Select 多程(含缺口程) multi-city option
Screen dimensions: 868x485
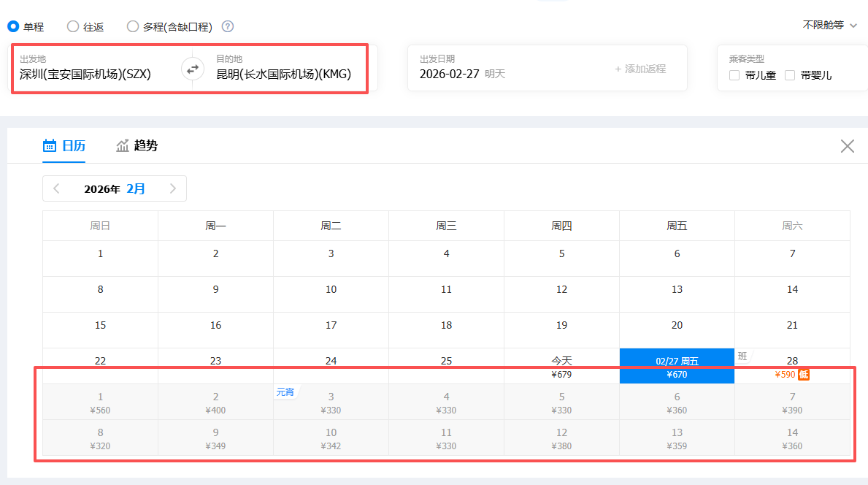coord(133,26)
